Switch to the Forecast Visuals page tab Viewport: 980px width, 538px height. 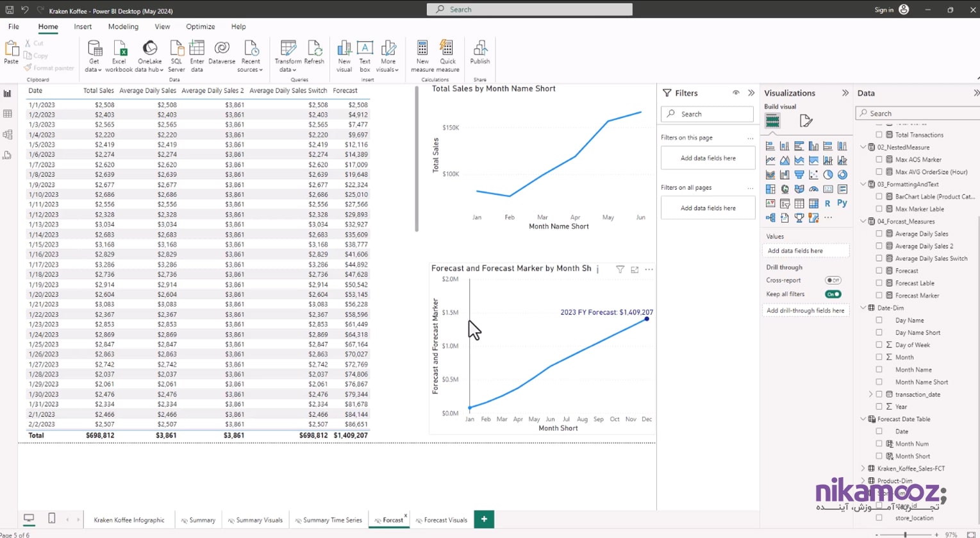(441, 520)
